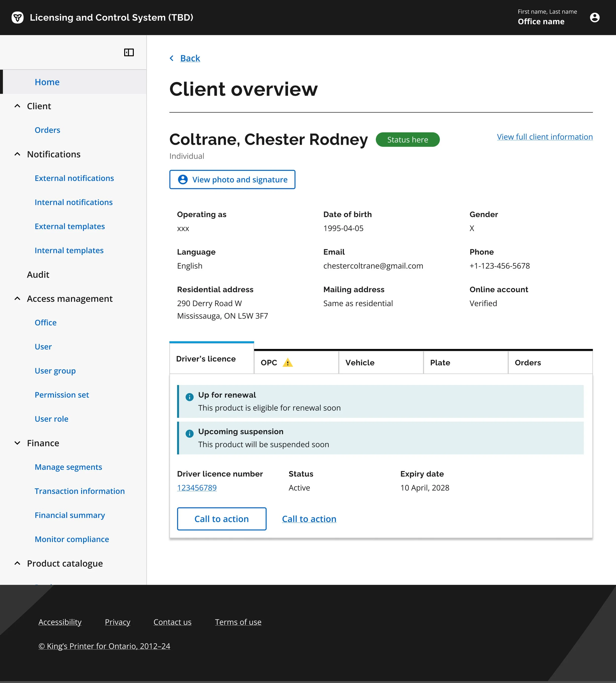Collapse the sidebar with the panel icon
Viewport: 616px width, 683px height.
[129, 53]
